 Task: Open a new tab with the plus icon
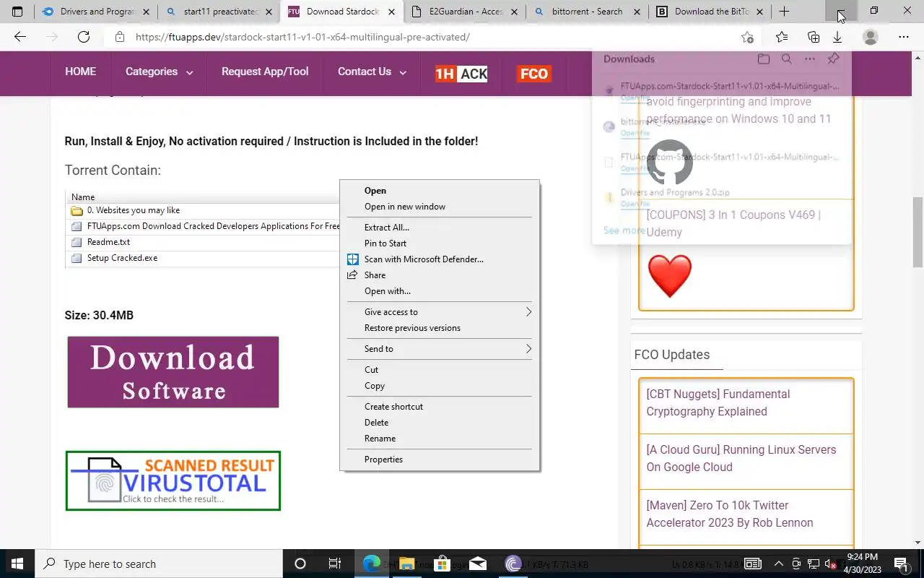[784, 12]
